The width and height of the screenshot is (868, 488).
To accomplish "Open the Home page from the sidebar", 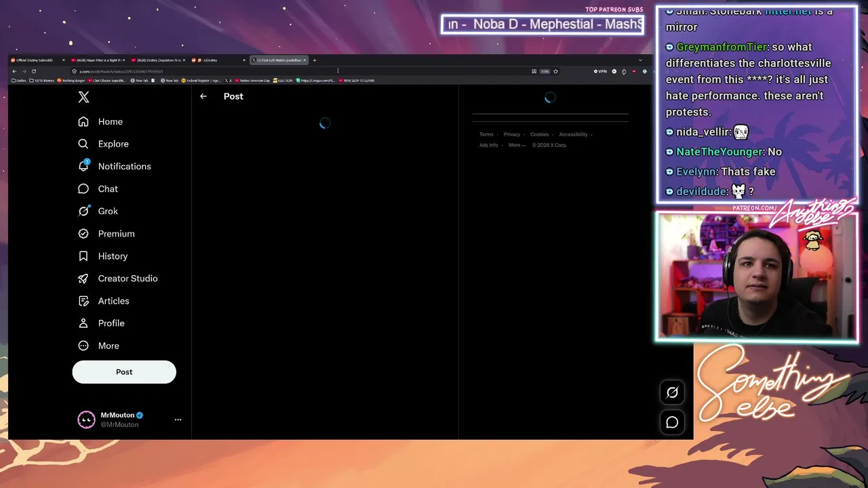I will point(100,121).
